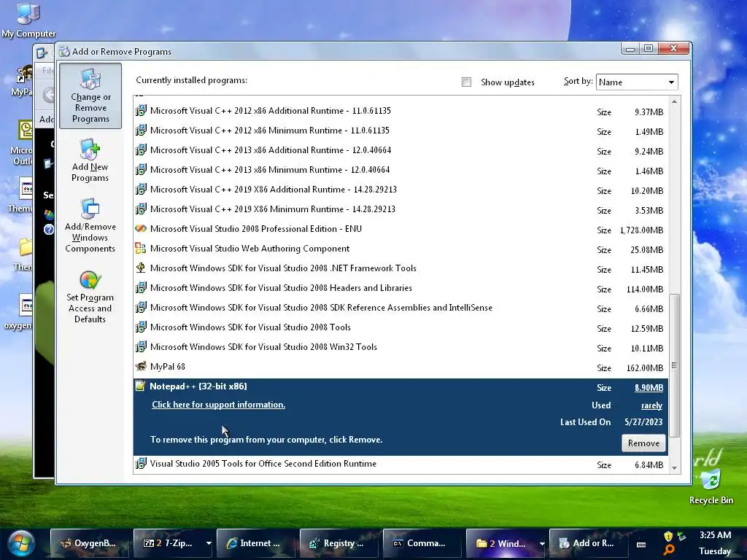747x560 pixels.
Task: Click the security shield tray icon
Action: point(668,537)
